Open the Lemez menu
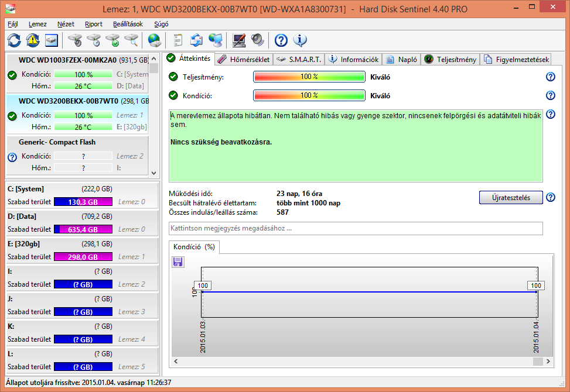The height and width of the screenshot is (392, 570). (37, 24)
